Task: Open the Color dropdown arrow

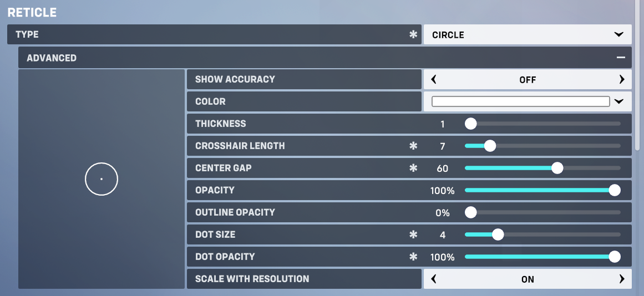Action: coord(619,101)
